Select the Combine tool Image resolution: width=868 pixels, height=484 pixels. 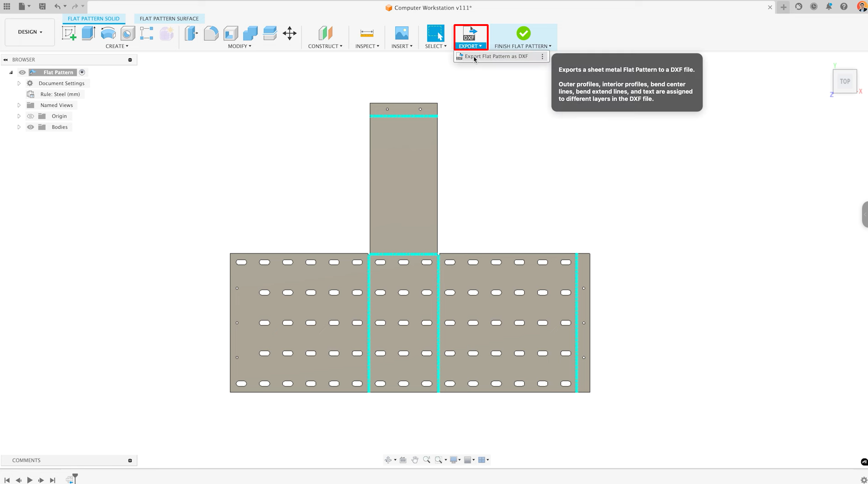point(250,33)
